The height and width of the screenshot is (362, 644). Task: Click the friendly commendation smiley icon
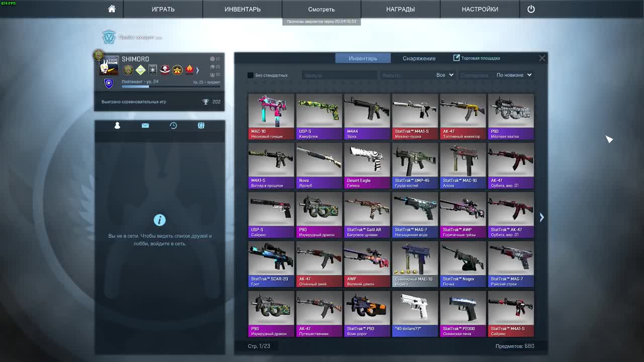212,59
